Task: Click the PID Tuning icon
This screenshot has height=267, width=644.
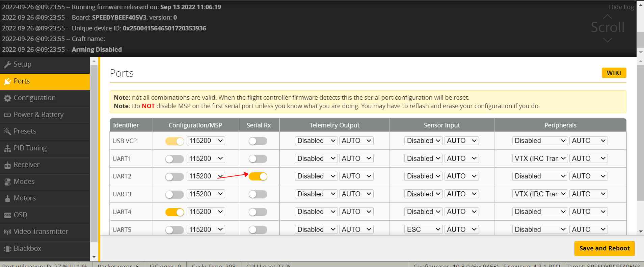Action: [7, 148]
